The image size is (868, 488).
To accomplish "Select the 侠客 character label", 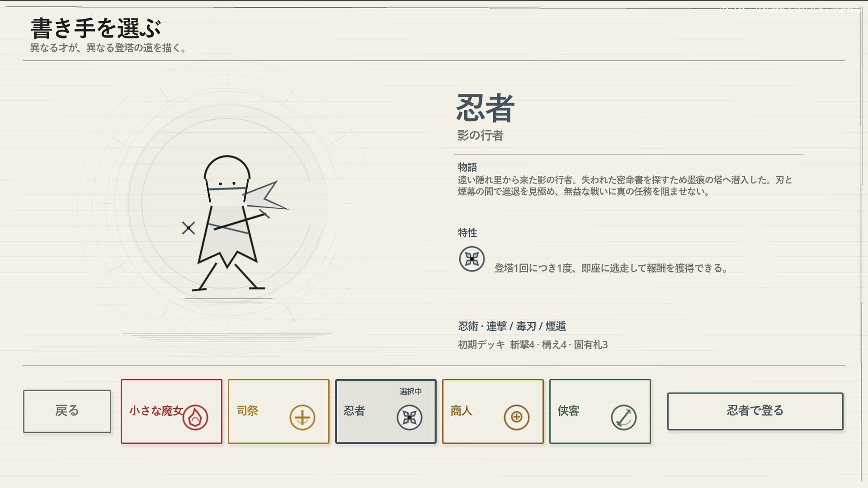I will coord(569,411).
